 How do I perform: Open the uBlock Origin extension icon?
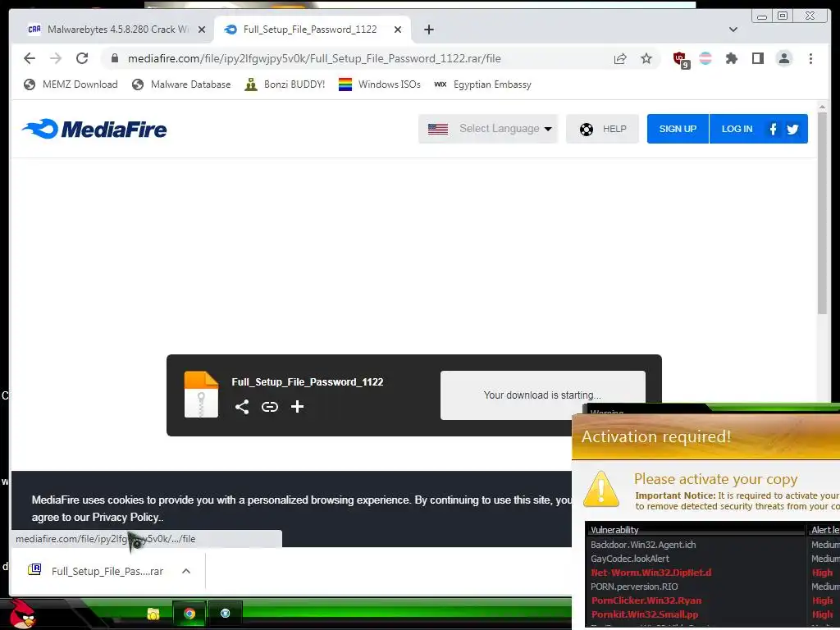(680, 59)
